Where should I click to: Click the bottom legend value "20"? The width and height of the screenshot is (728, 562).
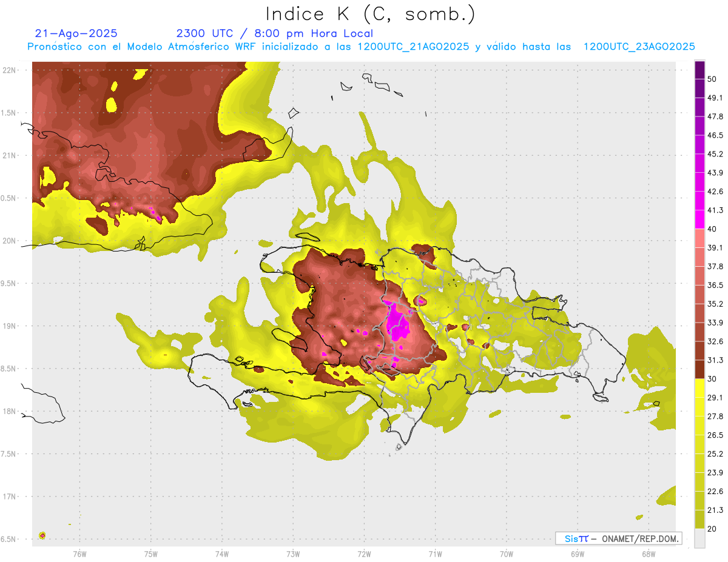pyautogui.click(x=713, y=529)
